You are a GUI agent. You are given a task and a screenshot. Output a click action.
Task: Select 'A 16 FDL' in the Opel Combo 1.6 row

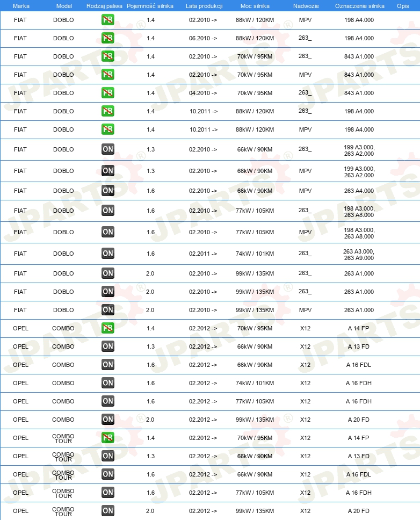tap(359, 365)
